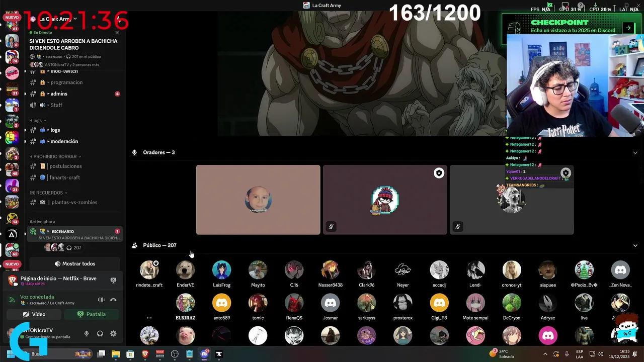
Task: Open audience member LuisFrog avatar
Action: (221, 270)
